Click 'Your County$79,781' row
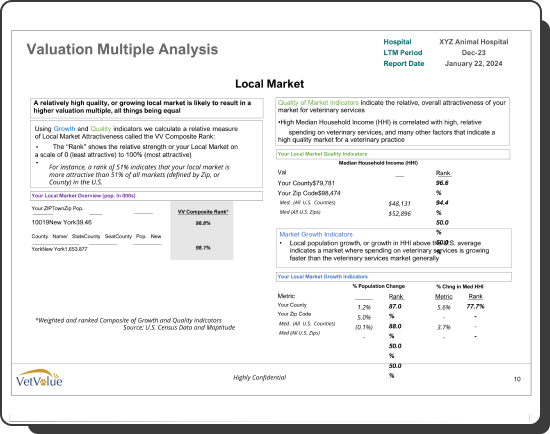 pyautogui.click(x=306, y=183)
